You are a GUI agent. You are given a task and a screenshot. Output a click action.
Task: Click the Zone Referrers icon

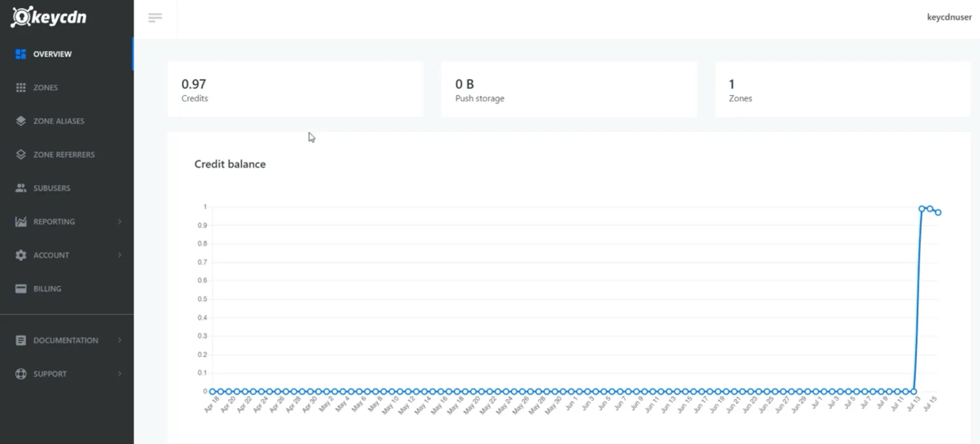(x=21, y=155)
